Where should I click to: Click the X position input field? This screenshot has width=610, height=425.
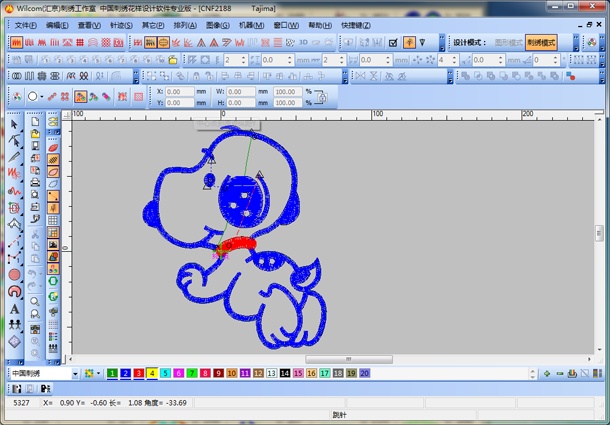pos(180,91)
